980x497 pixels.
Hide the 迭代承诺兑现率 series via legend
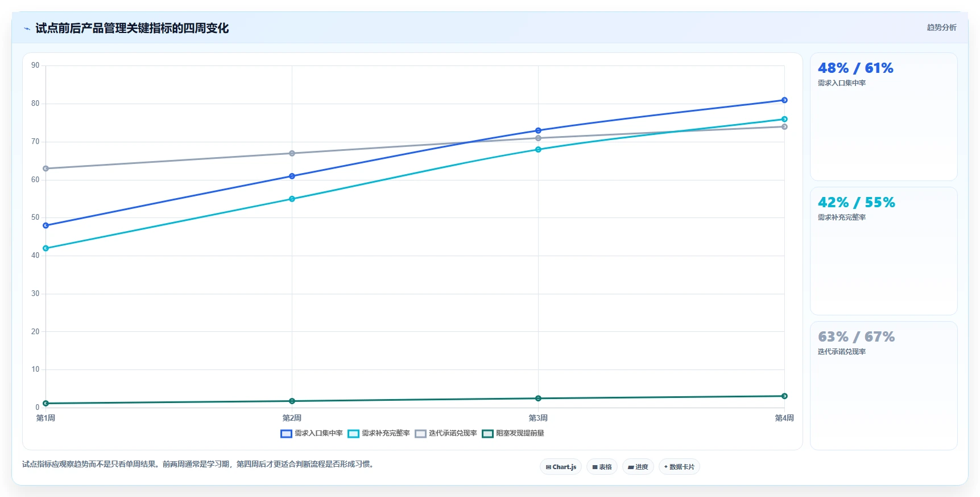[x=446, y=433]
